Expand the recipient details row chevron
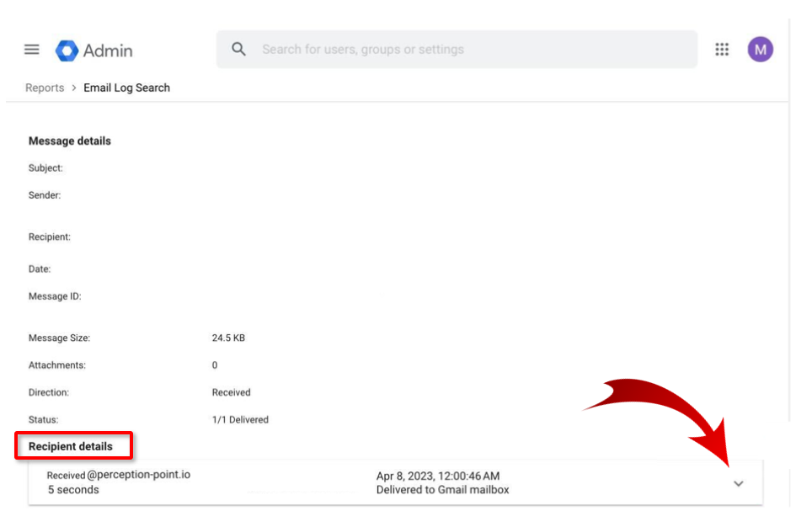Screen dimensions: 812x527 pyautogui.click(x=739, y=484)
